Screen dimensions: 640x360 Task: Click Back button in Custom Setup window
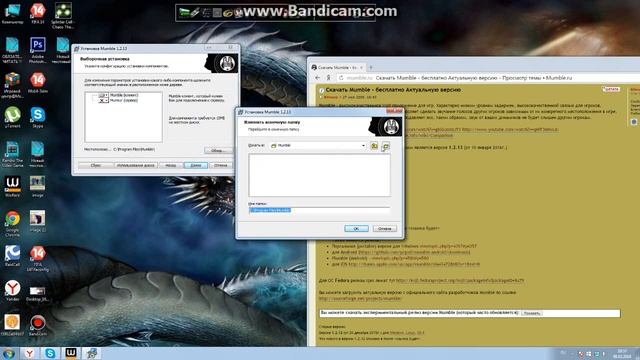[x=171, y=165]
